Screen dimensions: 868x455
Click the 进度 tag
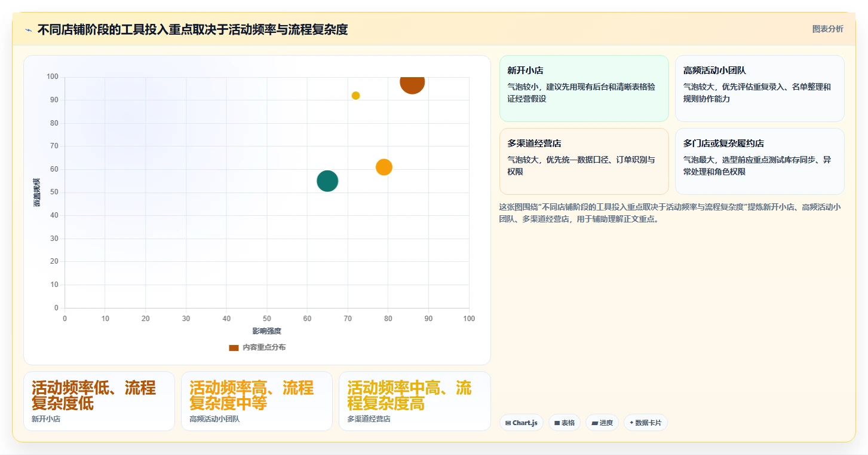(602, 423)
